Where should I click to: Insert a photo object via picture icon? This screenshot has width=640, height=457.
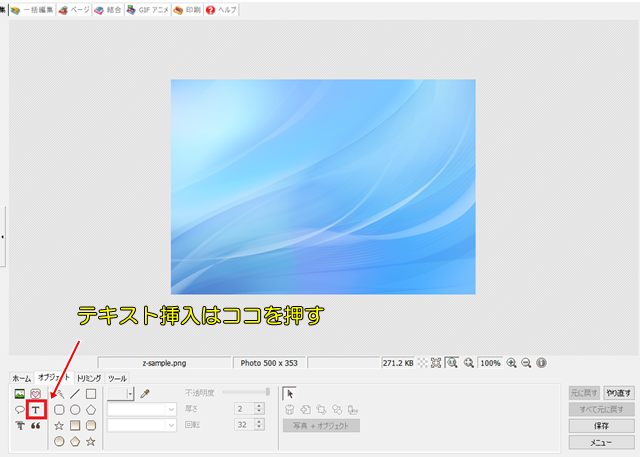click(x=20, y=394)
